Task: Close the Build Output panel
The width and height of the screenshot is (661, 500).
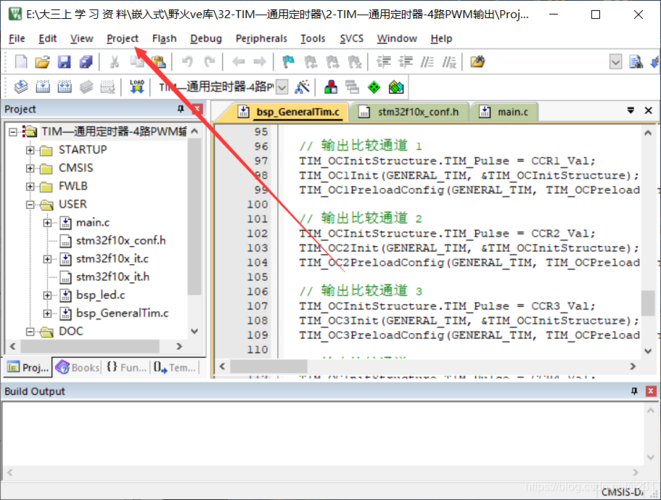Action: pyautogui.click(x=650, y=391)
